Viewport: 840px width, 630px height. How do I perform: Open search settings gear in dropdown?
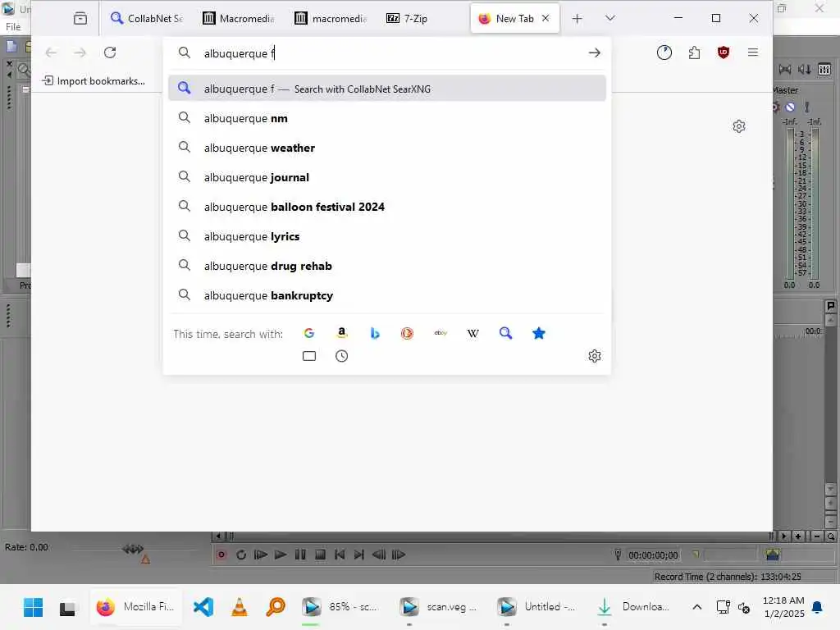point(595,356)
